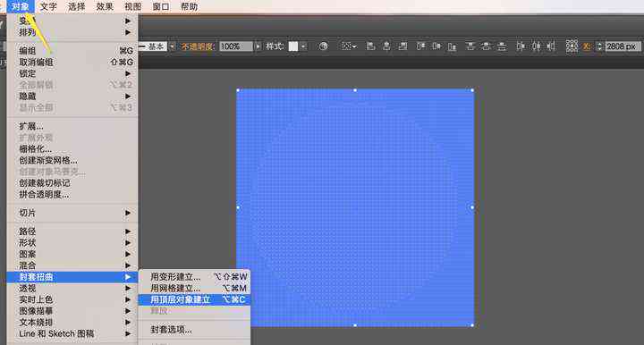Expand the 透视 submenu

[72, 289]
